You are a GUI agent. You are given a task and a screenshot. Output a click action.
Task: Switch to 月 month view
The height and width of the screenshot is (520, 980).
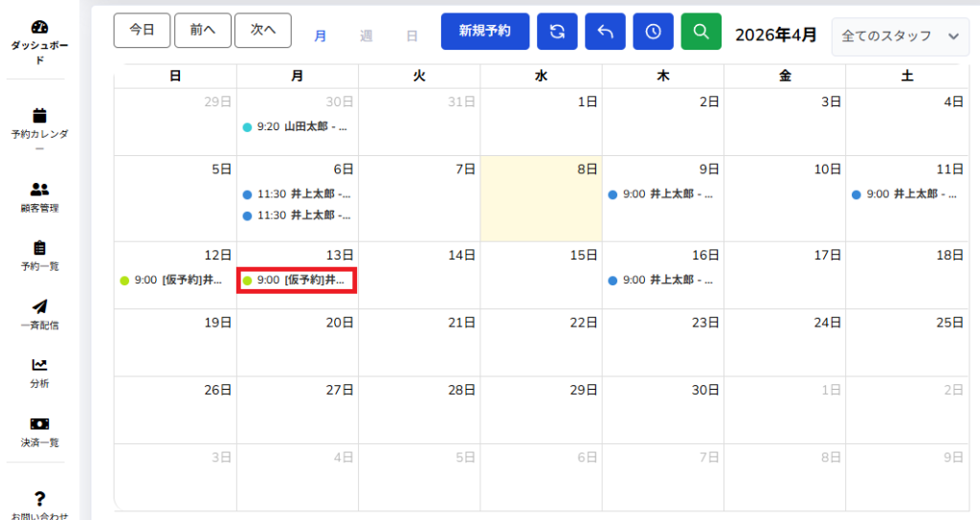pos(321,36)
